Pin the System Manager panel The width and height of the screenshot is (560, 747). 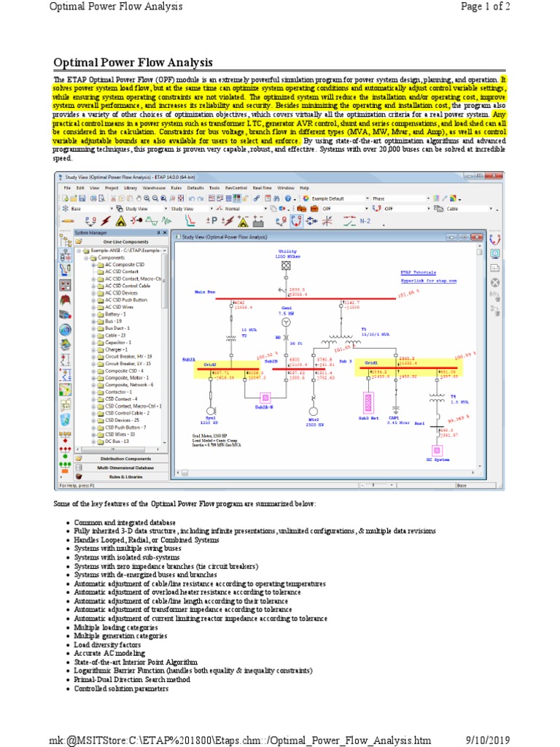coord(159,233)
